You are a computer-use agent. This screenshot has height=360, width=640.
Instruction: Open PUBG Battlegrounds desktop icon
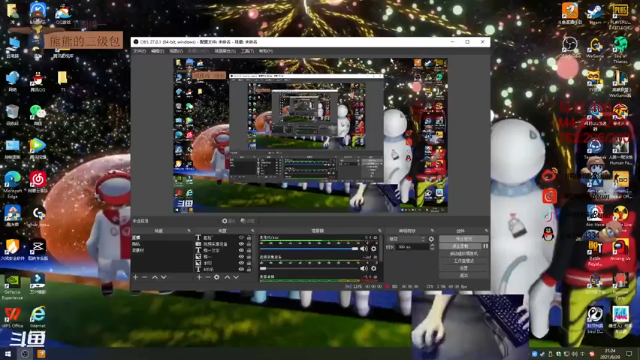[x=620, y=16]
